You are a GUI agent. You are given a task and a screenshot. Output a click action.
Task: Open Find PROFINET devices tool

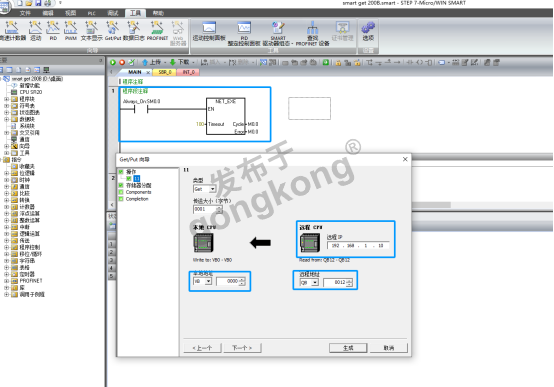[x=312, y=34]
